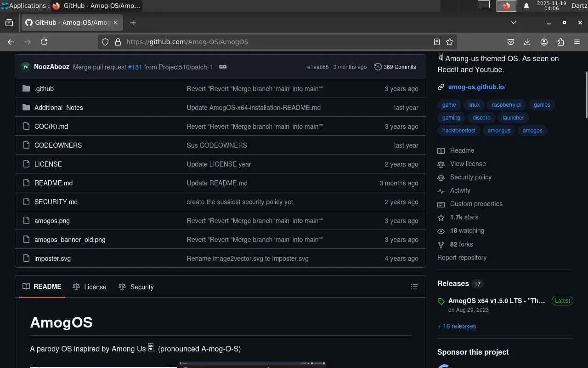Select the hacktoberfest topic tag
This screenshot has height=368, width=588.
[x=459, y=131]
